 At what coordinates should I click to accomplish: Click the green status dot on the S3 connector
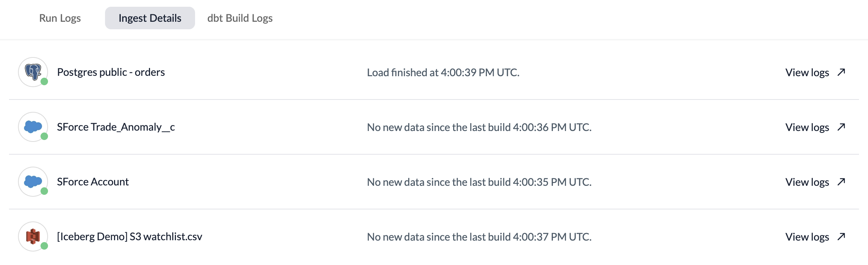click(x=44, y=246)
